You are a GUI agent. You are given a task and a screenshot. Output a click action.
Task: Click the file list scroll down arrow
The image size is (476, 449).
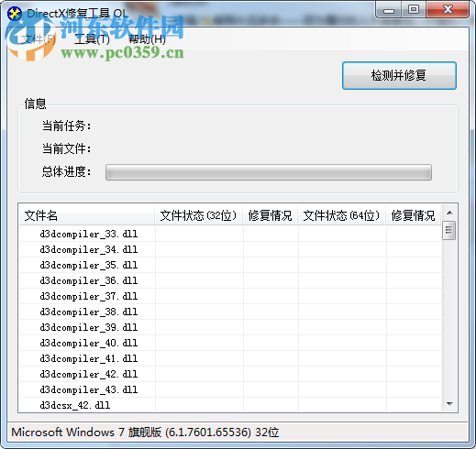449,404
